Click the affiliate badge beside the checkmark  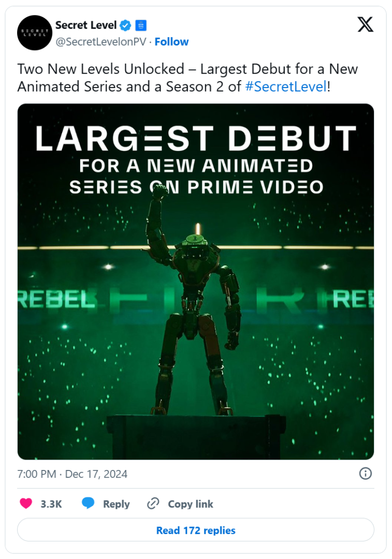[x=141, y=25]
